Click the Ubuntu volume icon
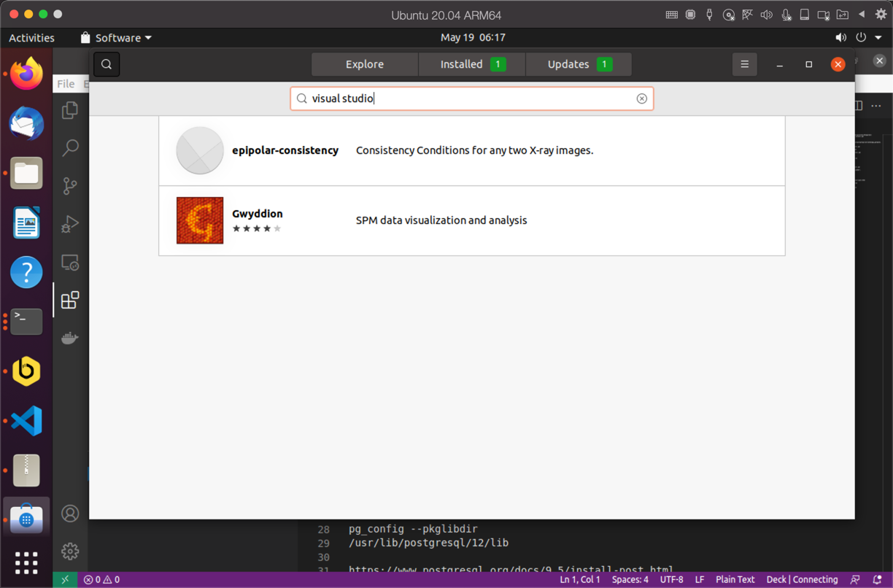Viewport: 893px width, 588px height. [x=841, y=38]
